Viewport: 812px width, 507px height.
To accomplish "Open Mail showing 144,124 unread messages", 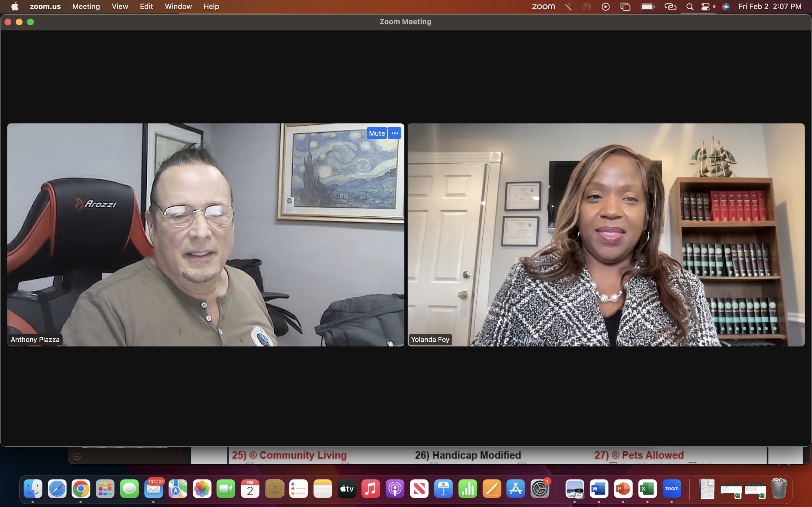I will (x=154, y=489).
